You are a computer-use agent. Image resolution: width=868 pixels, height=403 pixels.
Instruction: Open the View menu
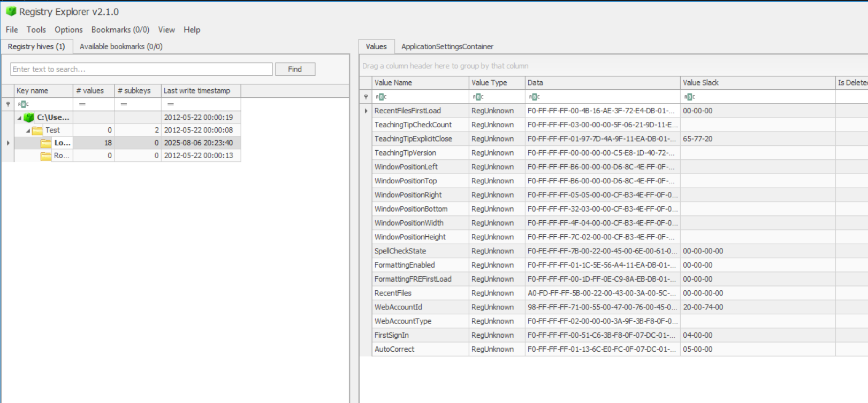coord(166,30)
